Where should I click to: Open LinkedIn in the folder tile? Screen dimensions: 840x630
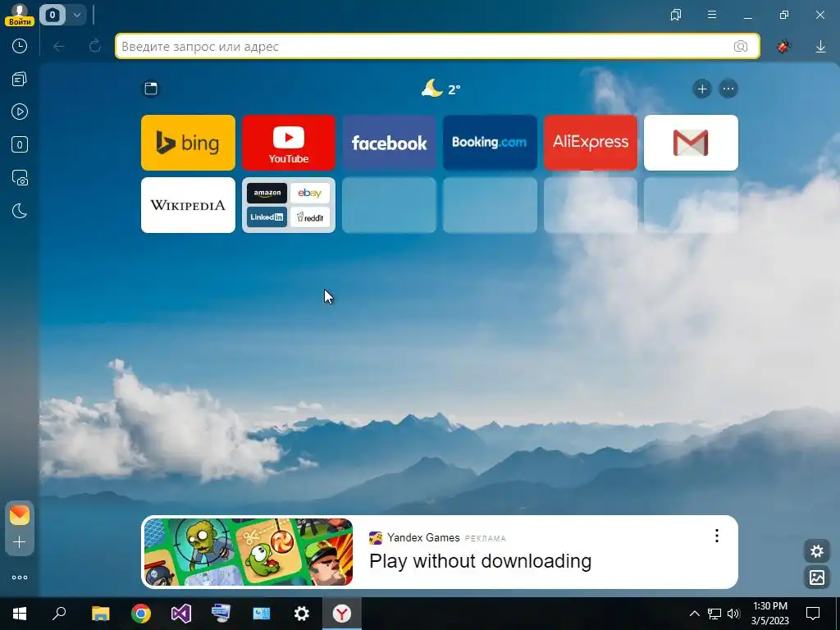point(267,217)
